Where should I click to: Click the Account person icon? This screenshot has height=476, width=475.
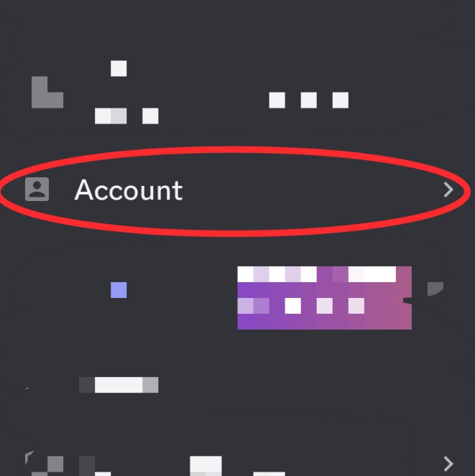point(37,189)
